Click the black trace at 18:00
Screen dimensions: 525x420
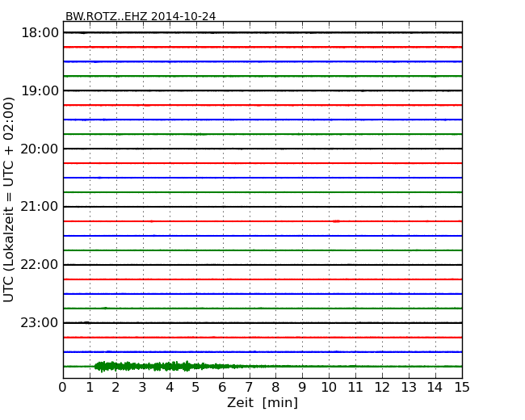pos(262,32)
